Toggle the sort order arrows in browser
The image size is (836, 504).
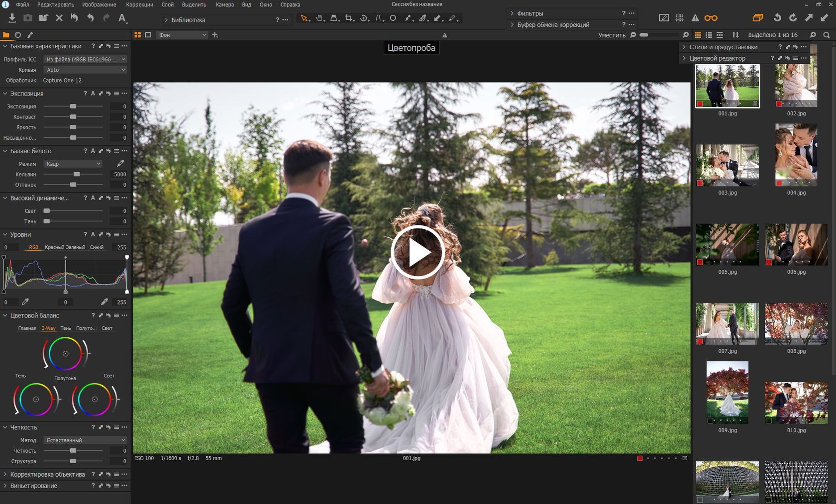pyautogui.click(x=735, y=35)
